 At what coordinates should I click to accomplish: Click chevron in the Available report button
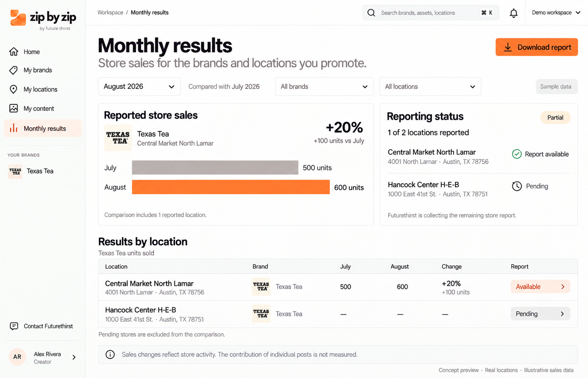(563, 287)
